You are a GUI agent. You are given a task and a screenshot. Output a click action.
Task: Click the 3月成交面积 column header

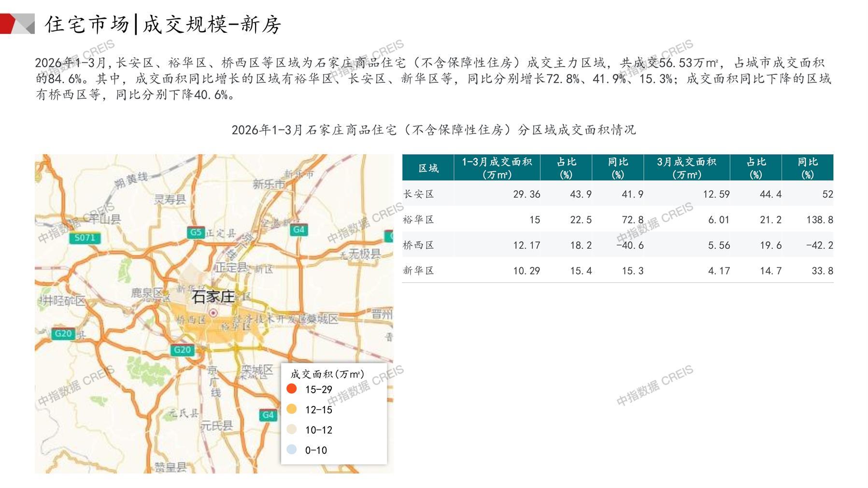(x=686, y=168)
